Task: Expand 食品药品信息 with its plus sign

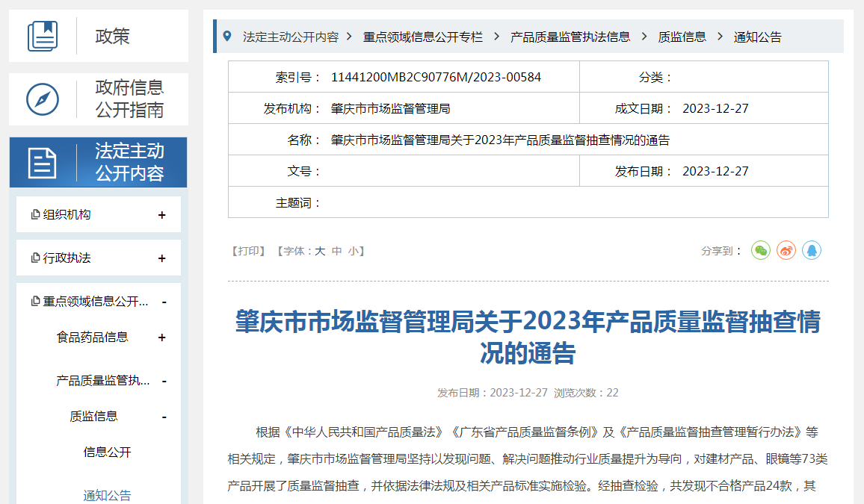Action: [x=162, y=337]
